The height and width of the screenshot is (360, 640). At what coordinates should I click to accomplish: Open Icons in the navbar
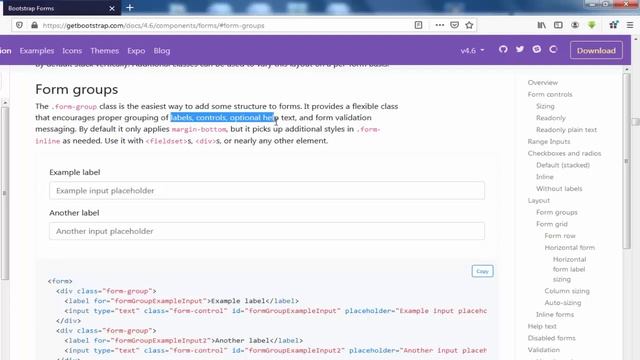coord(72,51)
